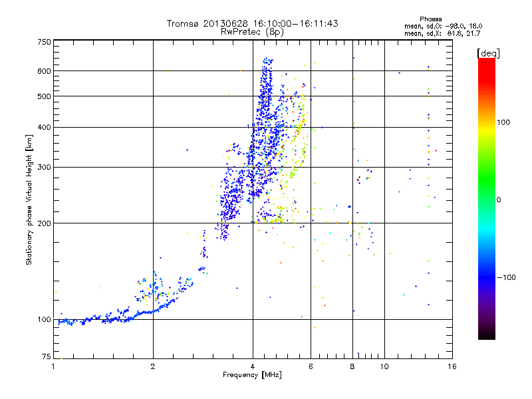Click the 'mean, sd,X: 81.8, 21.7' statistic
Image resolution: width=532 pixels, height=399 pixels.
coord(442,33)
